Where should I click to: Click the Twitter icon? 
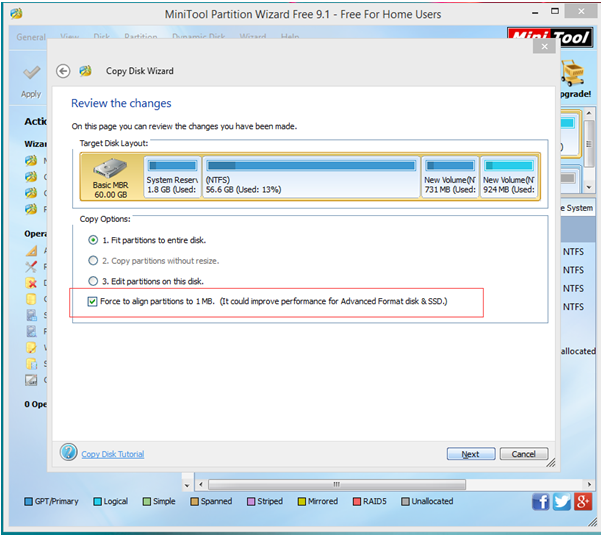click(x=562, y=501)
